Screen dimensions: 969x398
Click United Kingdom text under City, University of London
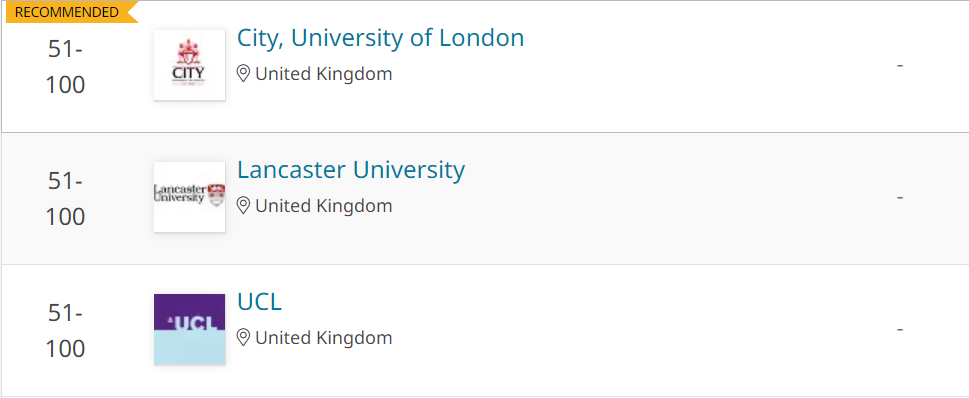(x=324, y=74)
